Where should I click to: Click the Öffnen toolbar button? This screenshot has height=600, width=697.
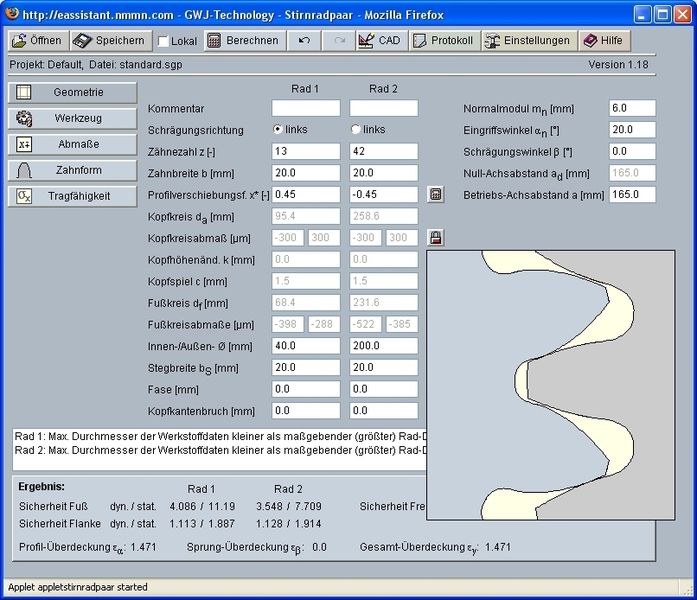(x=37, y=41)
